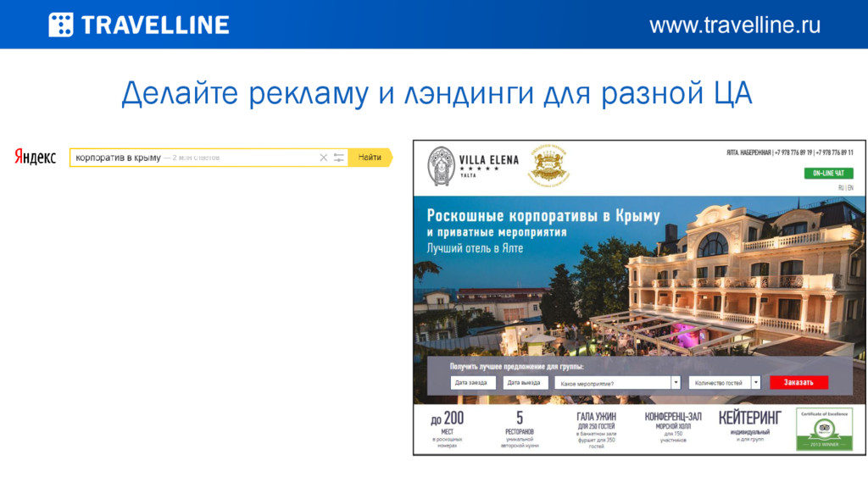Click the gold award crest badge

coord(548,165)
